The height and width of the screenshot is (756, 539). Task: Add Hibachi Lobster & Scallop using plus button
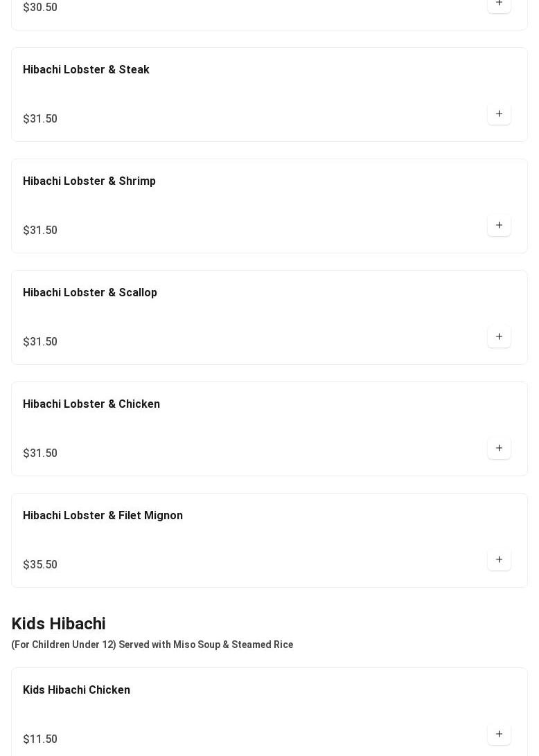[x=499, y=337]
